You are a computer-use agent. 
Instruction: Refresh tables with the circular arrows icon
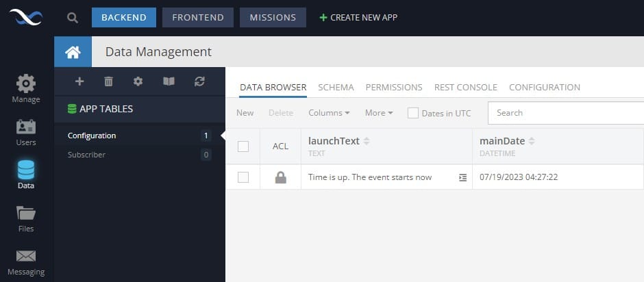coord(199,81)
